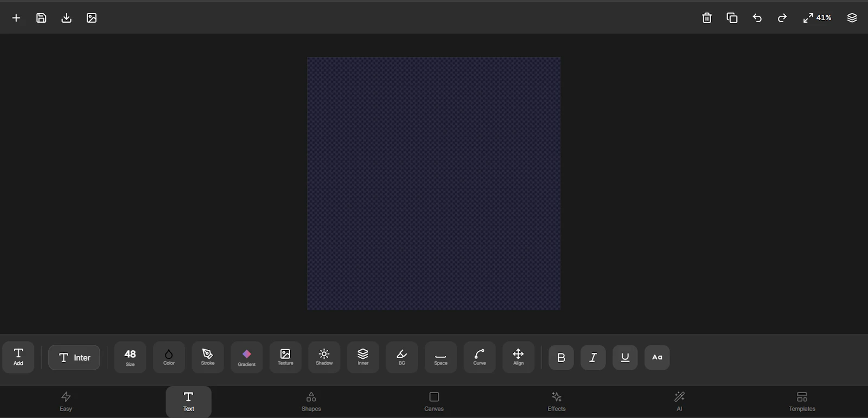Open the Templates tab
This screenshot has width=868, height=418.
(802, 402)
